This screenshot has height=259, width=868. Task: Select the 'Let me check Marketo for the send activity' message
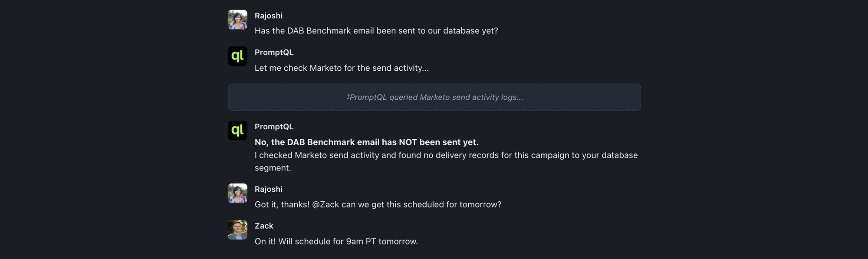point(341,68)
